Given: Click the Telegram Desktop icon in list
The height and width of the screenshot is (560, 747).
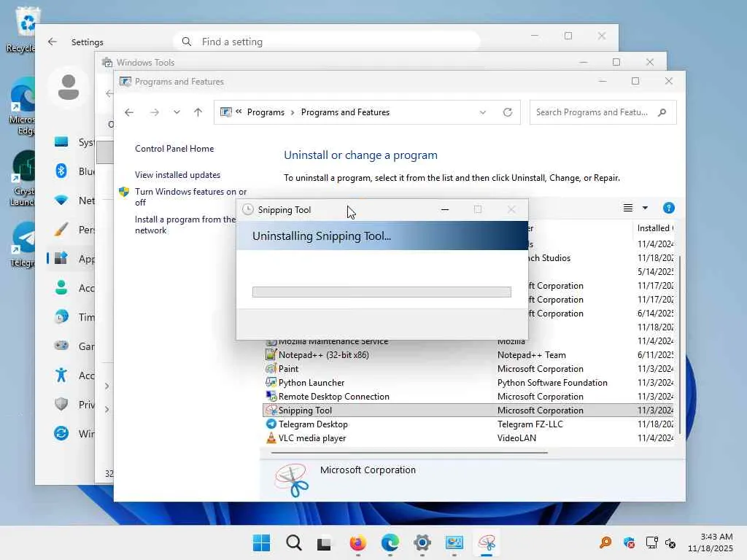Looking at the screenshot, I should point(271,424).
